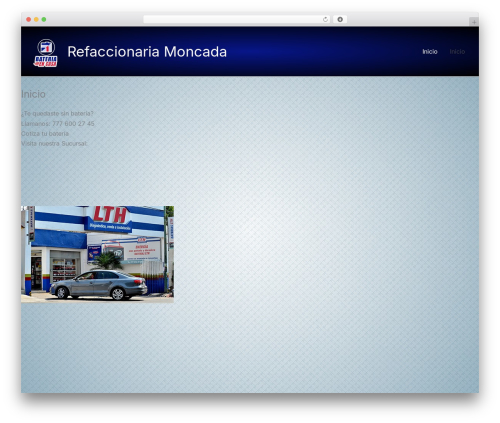This screenshot has height=423, width=500.
Task: Click the browser reload icon
Action: pyautogui.click(x=325, y=19)
